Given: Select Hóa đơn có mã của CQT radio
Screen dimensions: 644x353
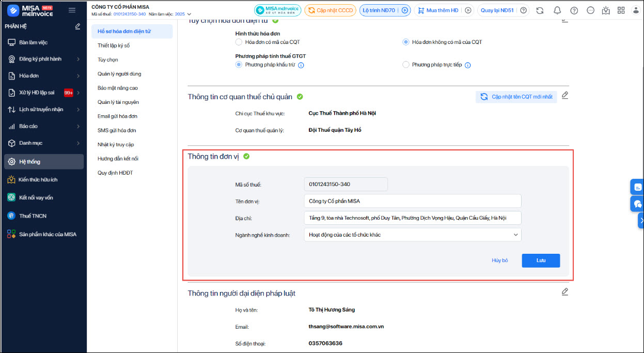Looking at the screenshot, I should tap(239, 42).
